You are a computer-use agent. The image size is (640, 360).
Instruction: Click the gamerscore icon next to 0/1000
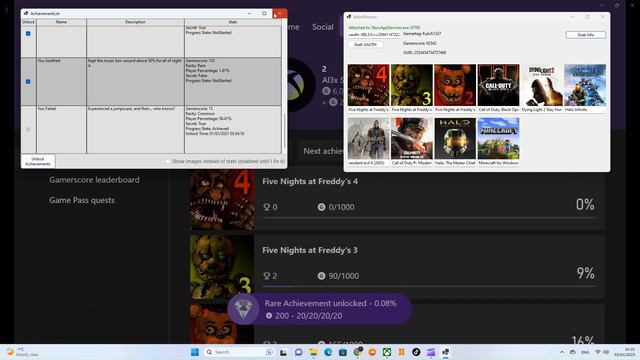click(x=321, y=207)
